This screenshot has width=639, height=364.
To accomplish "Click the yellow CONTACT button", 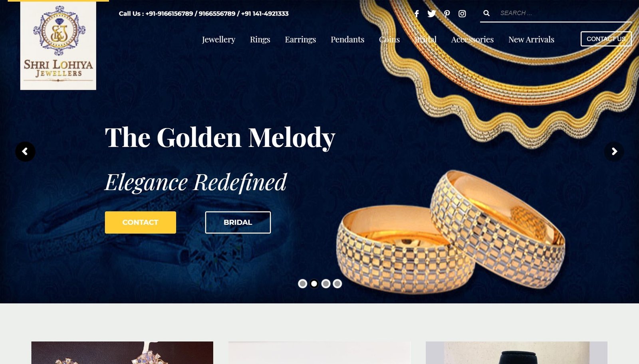I will pyautogui.click(x=141, y=222).
